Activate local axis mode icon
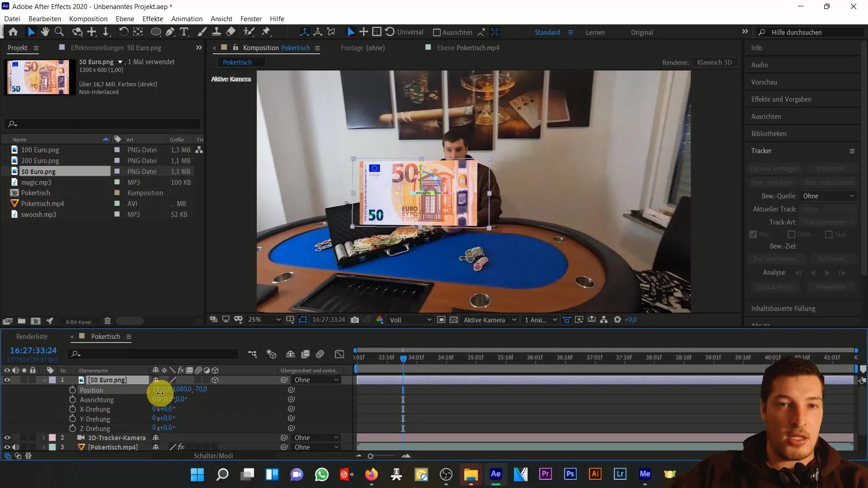 [x=304, y=32]
